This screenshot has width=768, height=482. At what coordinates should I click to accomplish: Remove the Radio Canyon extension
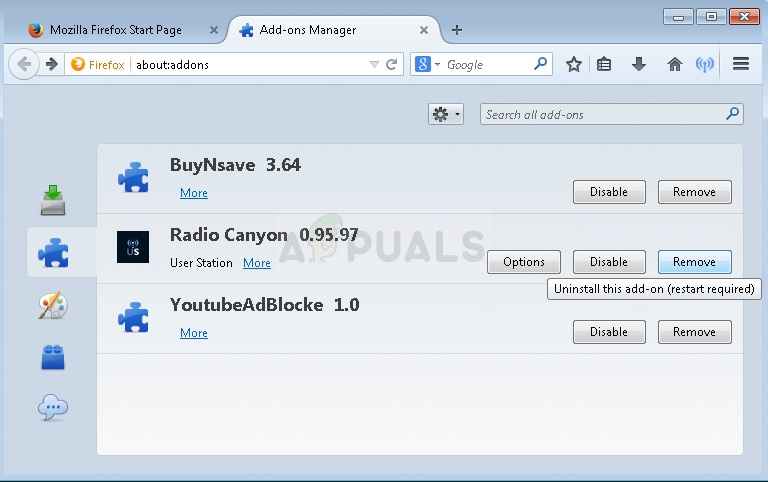click(x=695, y=262)
